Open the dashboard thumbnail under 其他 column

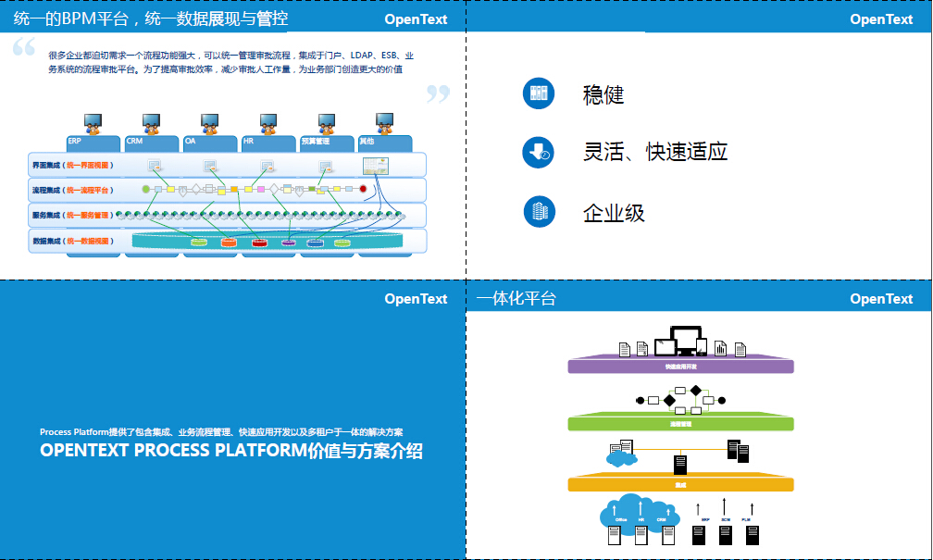coord(376,166)
